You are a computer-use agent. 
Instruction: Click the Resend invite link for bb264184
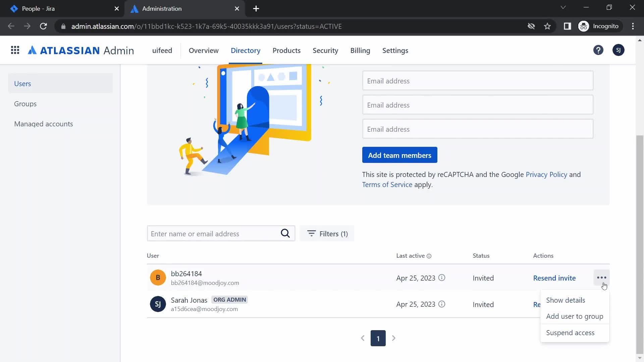(x=554, y=278)
